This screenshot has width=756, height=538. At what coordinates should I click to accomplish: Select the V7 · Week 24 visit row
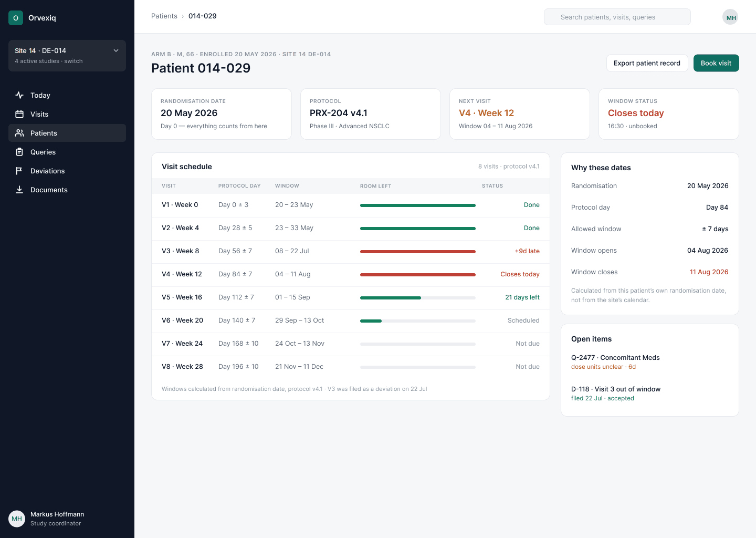tap(351, 344)
